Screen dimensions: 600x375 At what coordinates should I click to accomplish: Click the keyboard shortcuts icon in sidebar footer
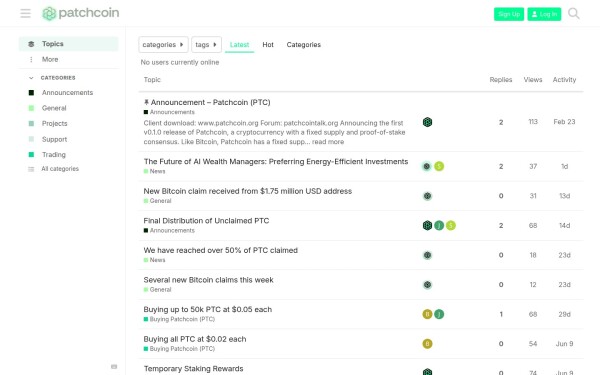click(114, 367)
